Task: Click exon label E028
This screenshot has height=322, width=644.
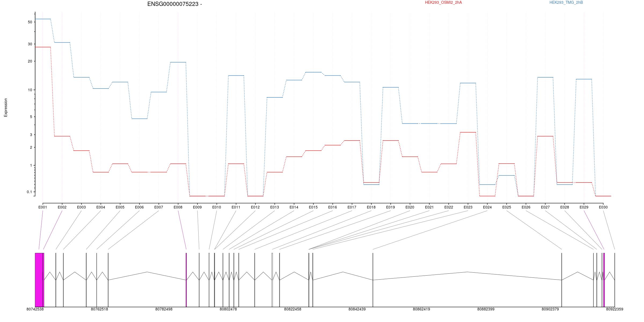Action: (x=565, y=207)
